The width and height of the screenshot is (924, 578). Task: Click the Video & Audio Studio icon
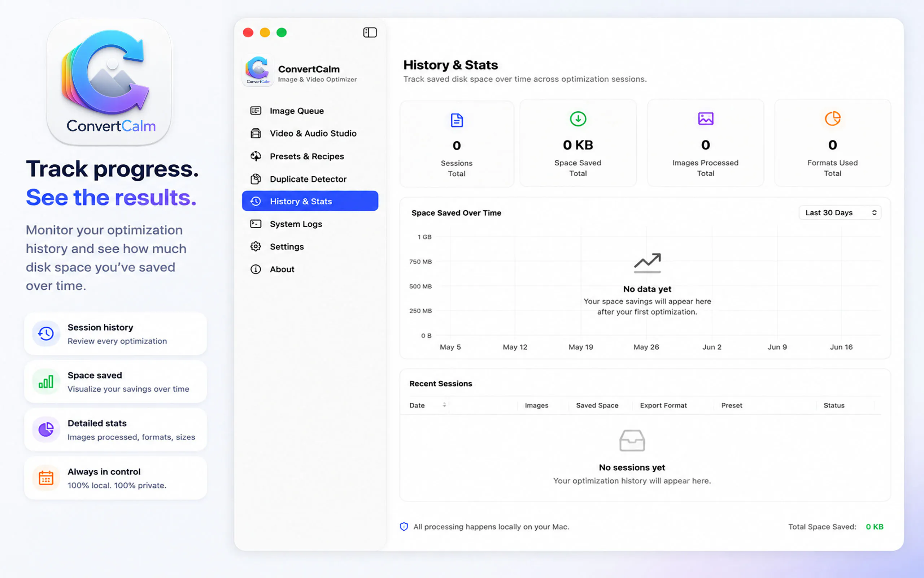256,133
